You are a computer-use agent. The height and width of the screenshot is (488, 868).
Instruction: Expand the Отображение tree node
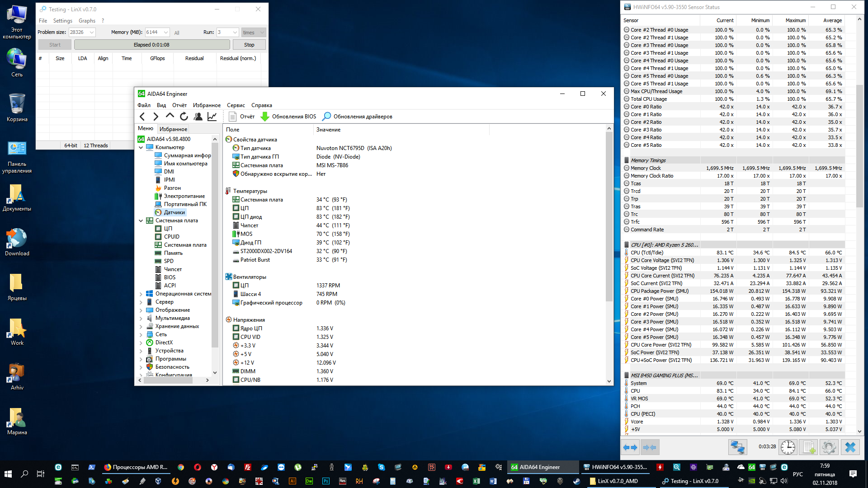click(x=141, y=310)
